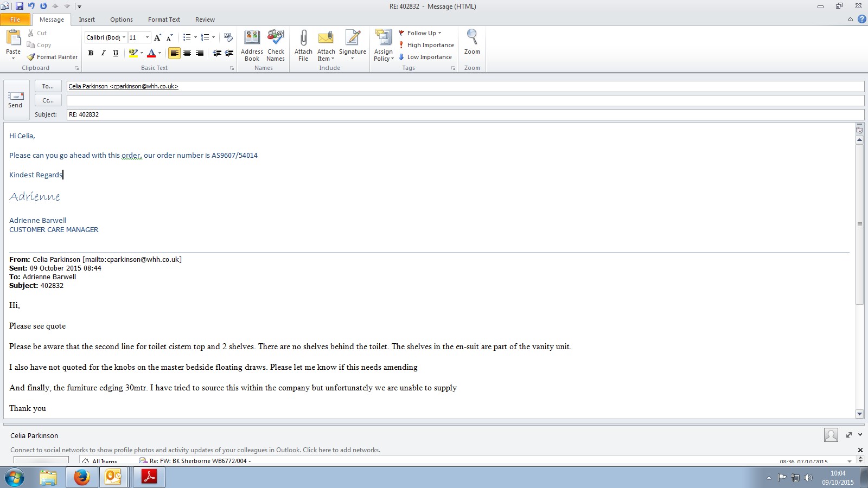Switch to the Options tab

(x=122, y=20)
